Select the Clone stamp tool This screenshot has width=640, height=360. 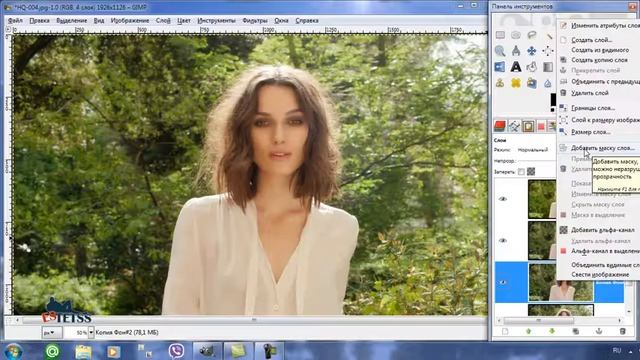point(500,83)
